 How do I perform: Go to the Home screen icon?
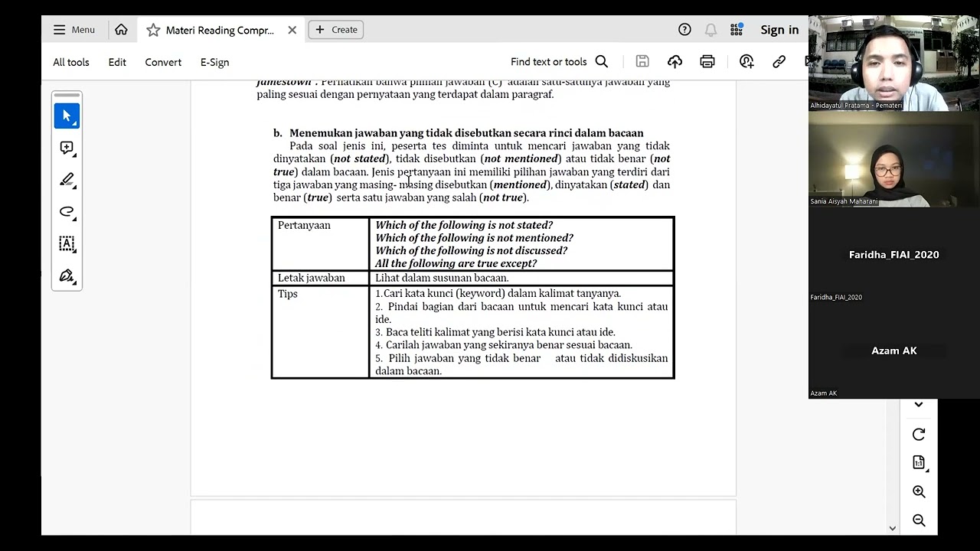[121, 30]
